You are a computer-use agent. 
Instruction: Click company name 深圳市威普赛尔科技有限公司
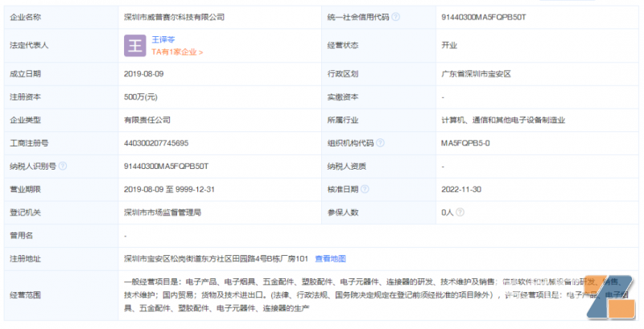[174, 16]
